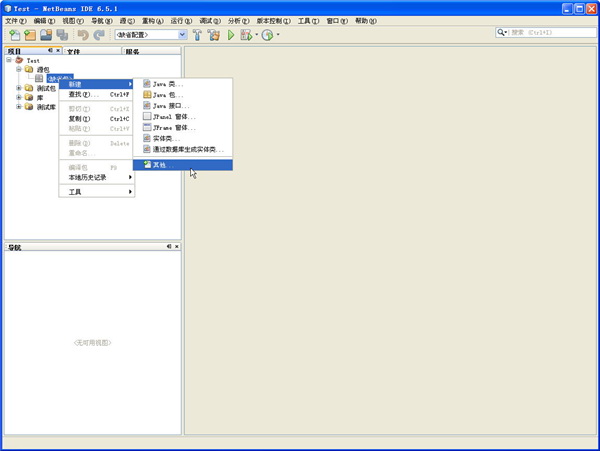The width and height of the screenshot is (600, 451).
Task: Select the Test project in the tree
Action: point(33,60)
